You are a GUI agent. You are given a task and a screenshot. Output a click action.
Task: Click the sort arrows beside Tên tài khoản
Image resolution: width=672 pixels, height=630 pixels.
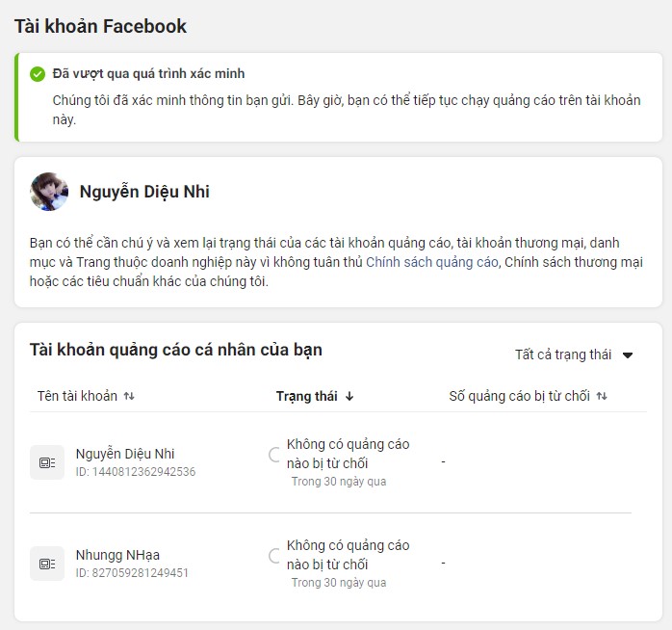[129, 396]
